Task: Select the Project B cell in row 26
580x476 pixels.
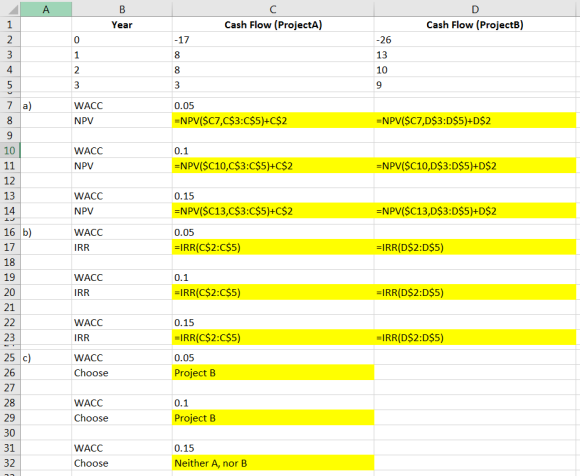Action: (273, 373)
